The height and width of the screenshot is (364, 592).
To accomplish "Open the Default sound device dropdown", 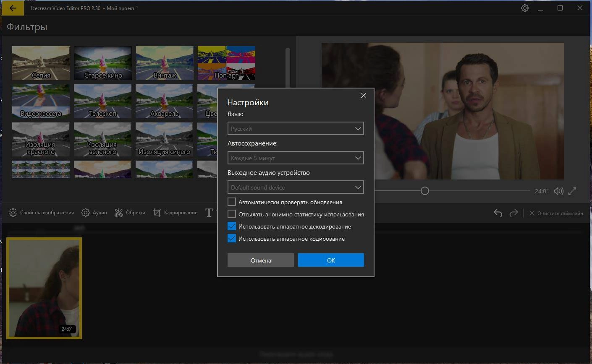I will coord(296,187).
